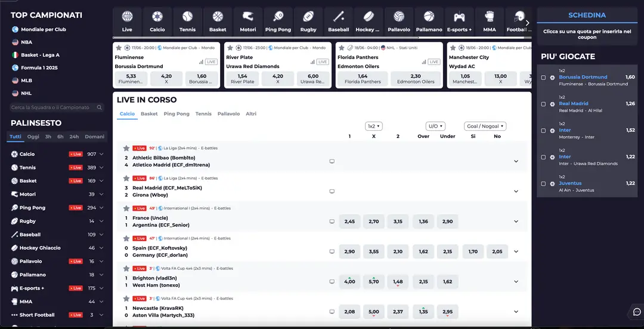Click the team or league search field

57,107
